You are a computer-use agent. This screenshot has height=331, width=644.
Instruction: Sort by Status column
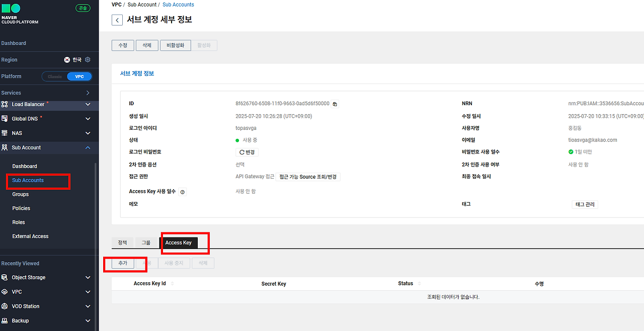tap(420, 284)
